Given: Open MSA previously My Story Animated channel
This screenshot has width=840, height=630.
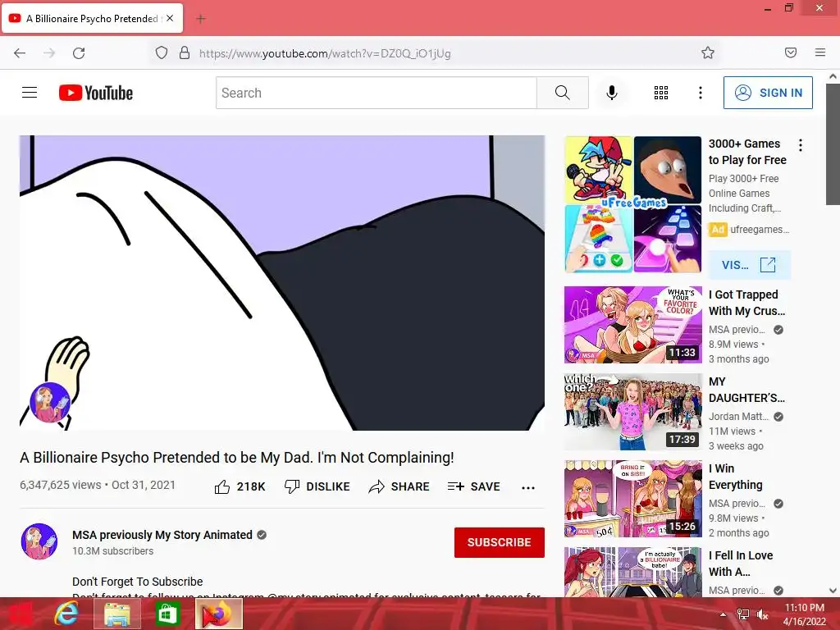Looking at the screenshot, I should pyautogui.click(x=162, y=535).
